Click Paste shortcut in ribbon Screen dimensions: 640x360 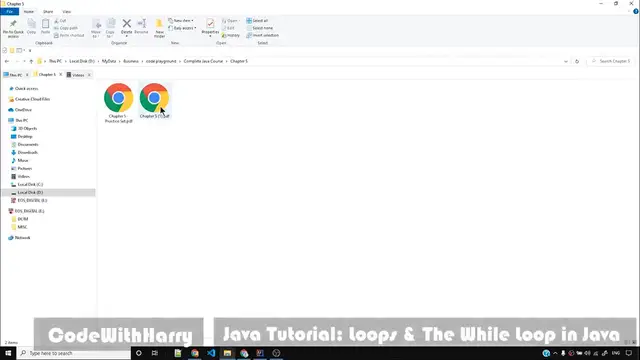tap(69, 36)
